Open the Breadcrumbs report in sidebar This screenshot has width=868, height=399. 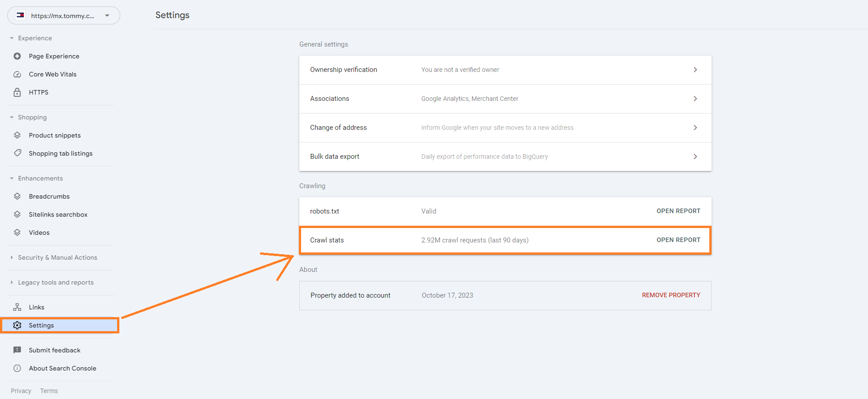[49, 196]
